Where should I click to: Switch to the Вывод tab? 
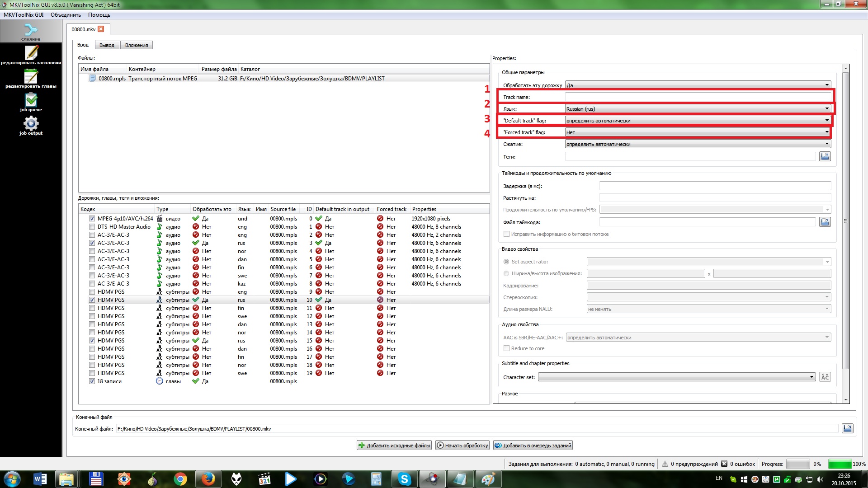(x=107, y=45)
